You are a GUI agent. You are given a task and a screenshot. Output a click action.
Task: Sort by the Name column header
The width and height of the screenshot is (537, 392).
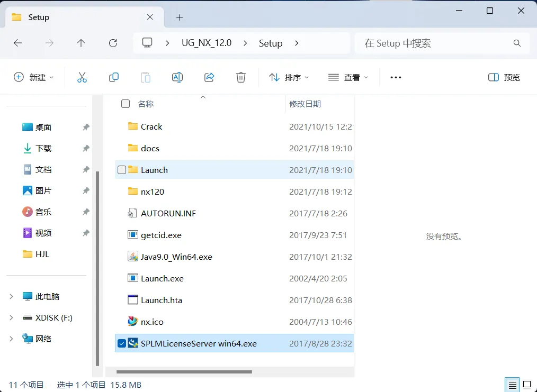pos(145,104)
